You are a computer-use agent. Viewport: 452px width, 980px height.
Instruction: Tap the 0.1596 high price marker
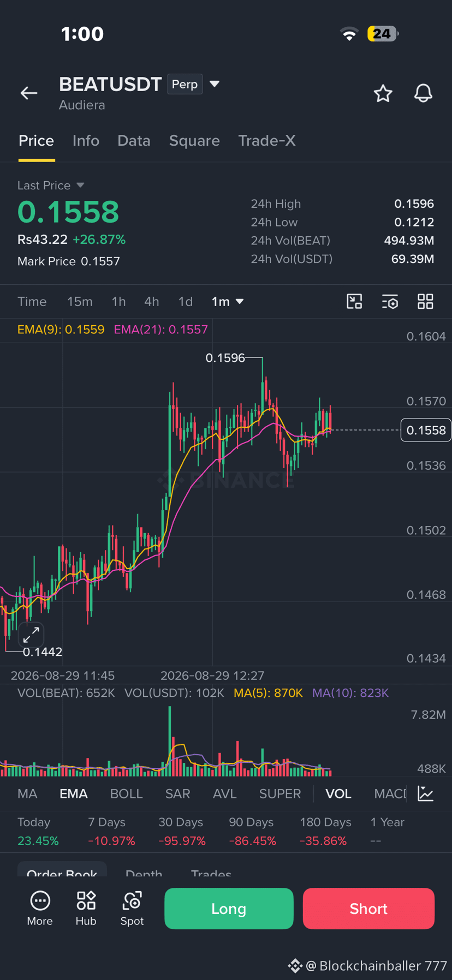coord(225,358)
